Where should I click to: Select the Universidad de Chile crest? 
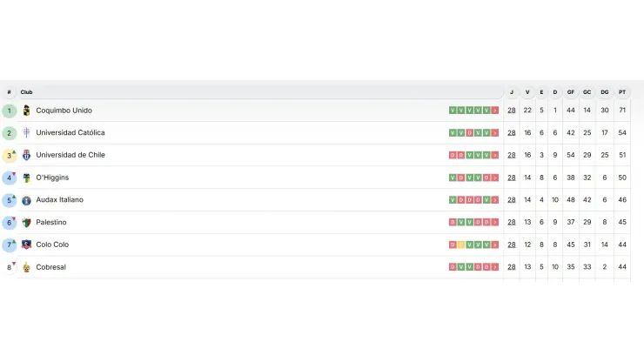pyautogui.click(x=26, y=155)
